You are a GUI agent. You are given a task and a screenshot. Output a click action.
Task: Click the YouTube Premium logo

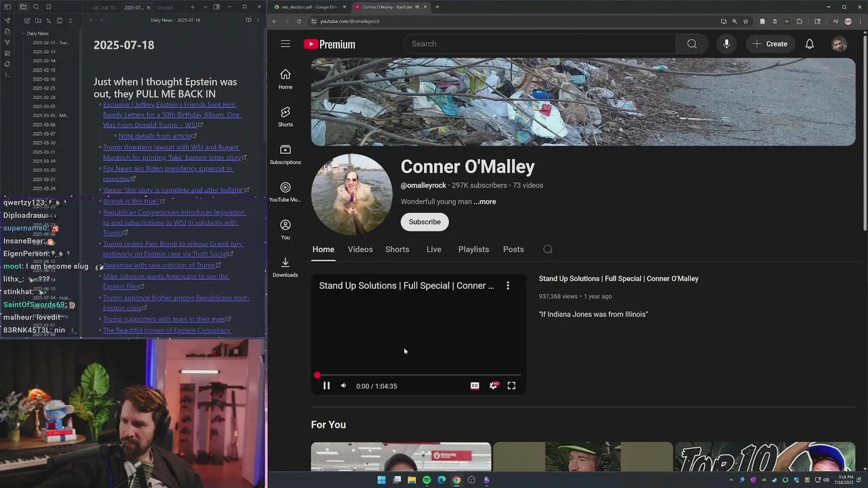330,44
